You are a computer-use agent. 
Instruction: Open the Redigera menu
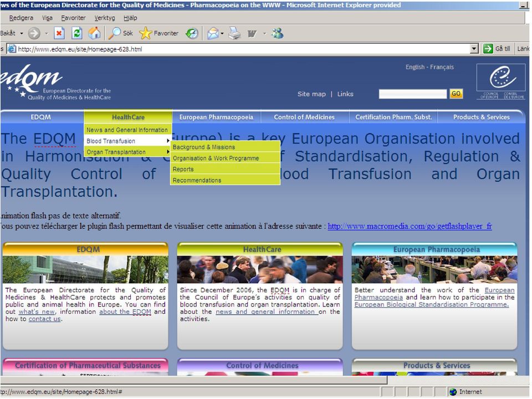click(x=21, y=18)
